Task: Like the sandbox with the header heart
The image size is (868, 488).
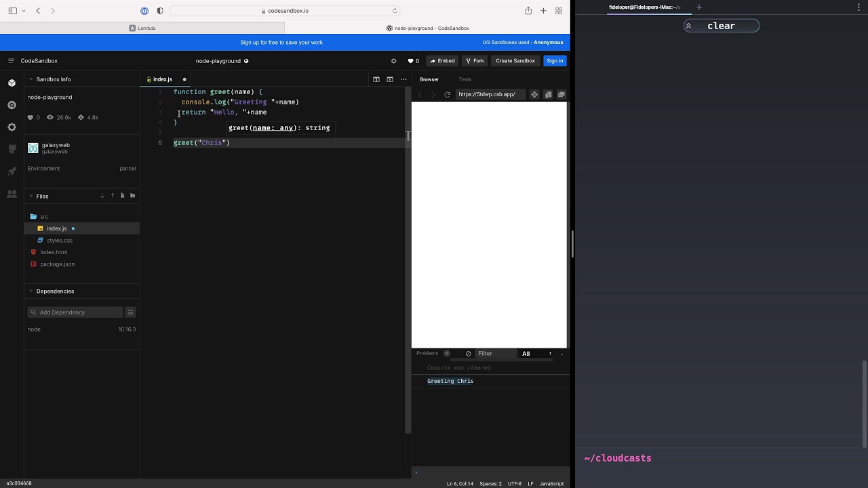Action: [x=410, y=61]
